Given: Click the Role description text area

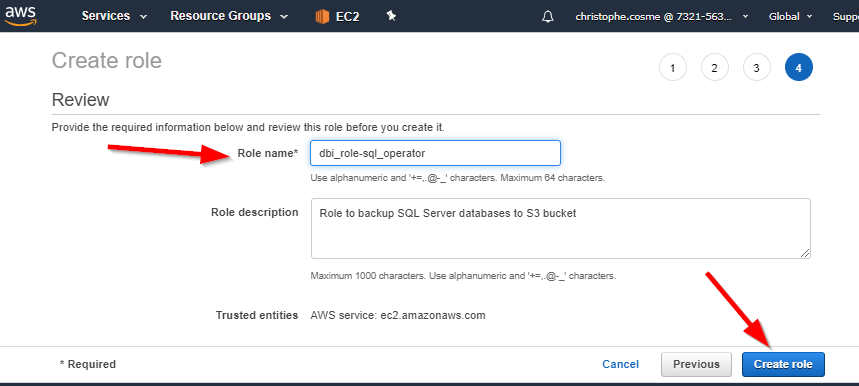Looking at the screenshot, I should (x=560, y=228).
